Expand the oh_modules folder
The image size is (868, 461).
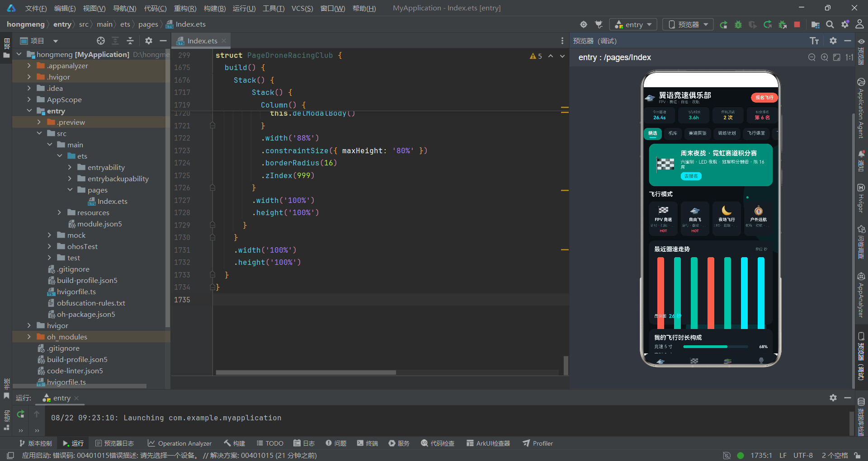(29, 337)
